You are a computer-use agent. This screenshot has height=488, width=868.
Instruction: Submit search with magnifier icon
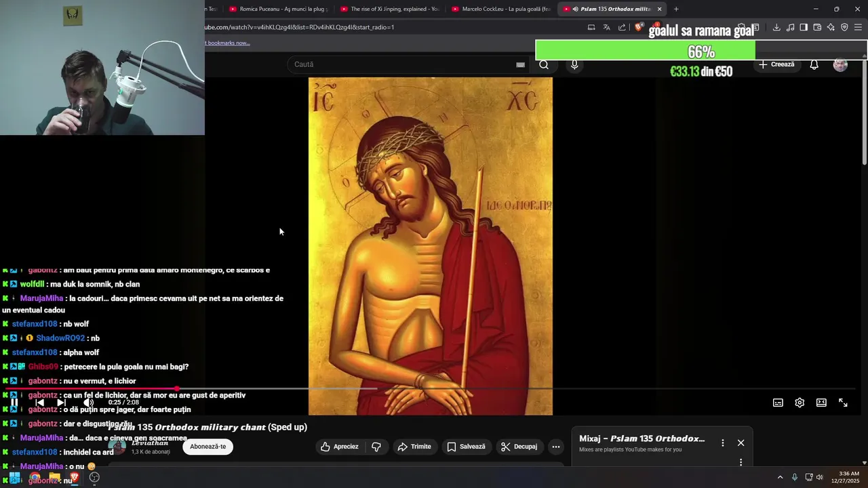pos(544,64)
